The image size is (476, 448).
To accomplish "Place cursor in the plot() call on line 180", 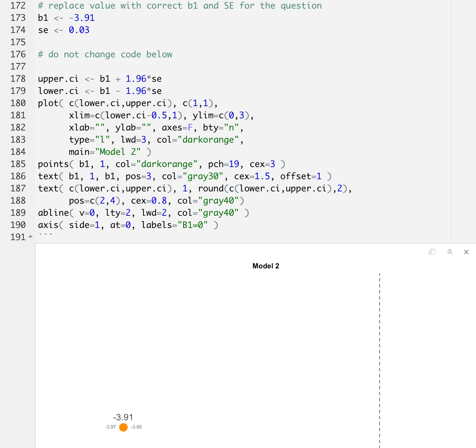I will click(49, 103).
